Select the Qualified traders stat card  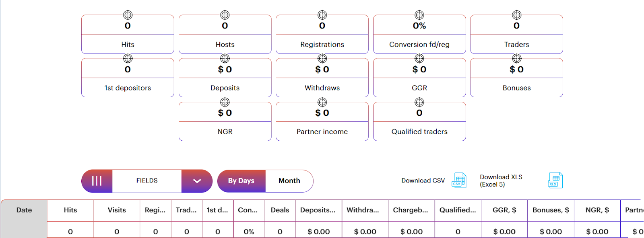click(419, 121)
